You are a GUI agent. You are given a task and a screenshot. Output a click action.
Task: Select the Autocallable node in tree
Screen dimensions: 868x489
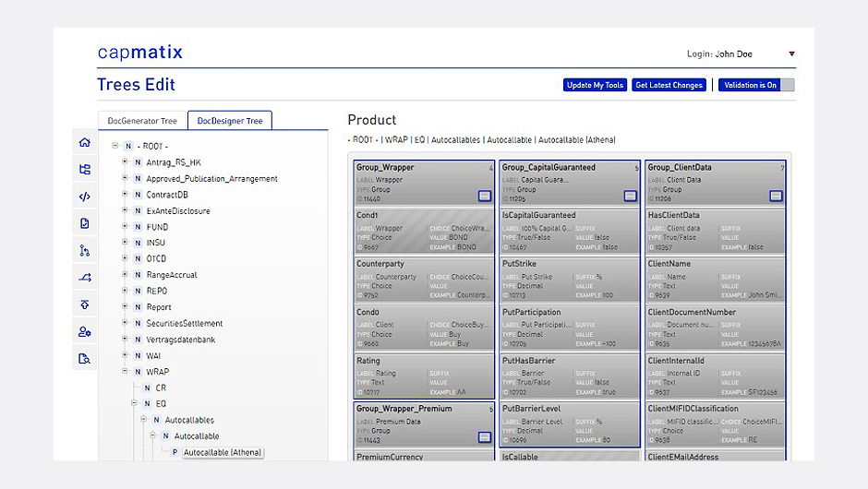197,436
